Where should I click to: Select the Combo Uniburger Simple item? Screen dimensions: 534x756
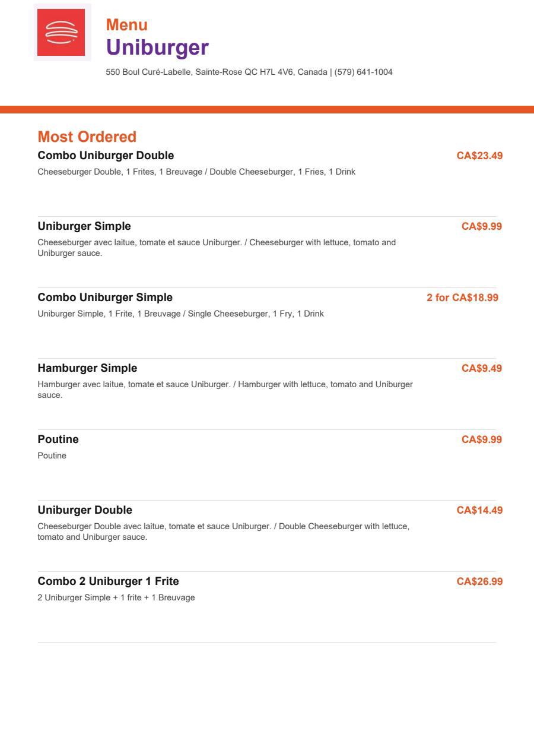(x=105, y=298)
